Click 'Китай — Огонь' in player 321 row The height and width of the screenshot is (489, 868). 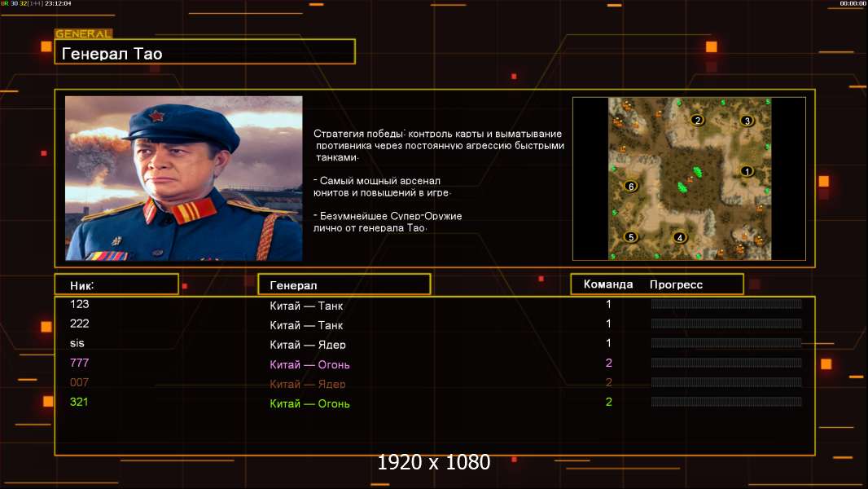pyautogui.click(x=309, y=403)
